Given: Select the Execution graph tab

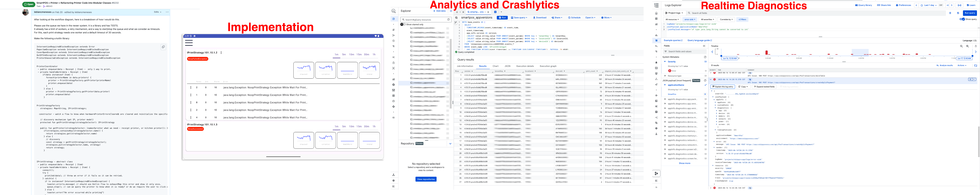Looking at the screenshot, I should point(548,66).
